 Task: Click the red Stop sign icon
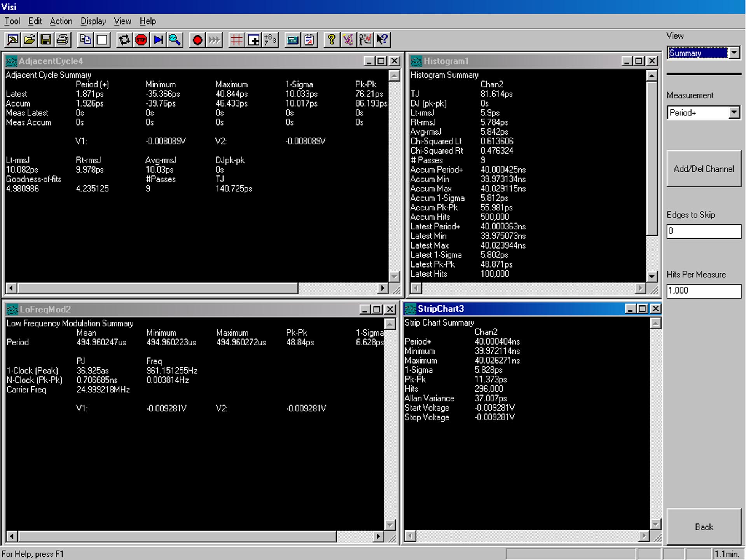coord(141,40)
